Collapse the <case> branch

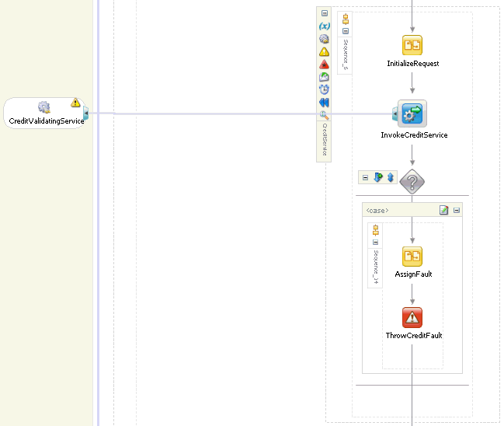[457, 211]
